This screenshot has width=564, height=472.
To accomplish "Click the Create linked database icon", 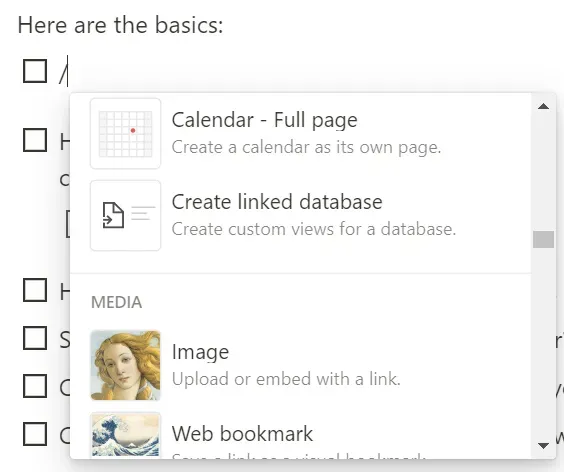I will [x=126, y=215].
